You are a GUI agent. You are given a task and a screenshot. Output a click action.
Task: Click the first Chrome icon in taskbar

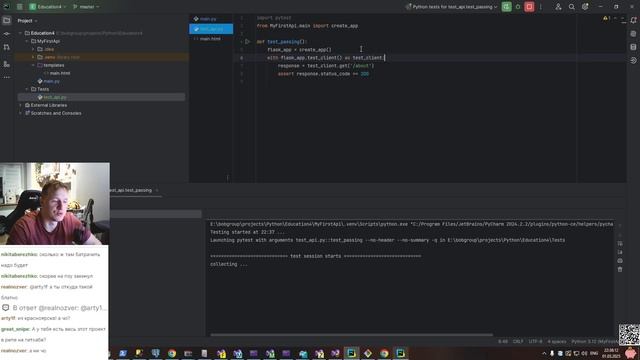[x=172, y=353]
